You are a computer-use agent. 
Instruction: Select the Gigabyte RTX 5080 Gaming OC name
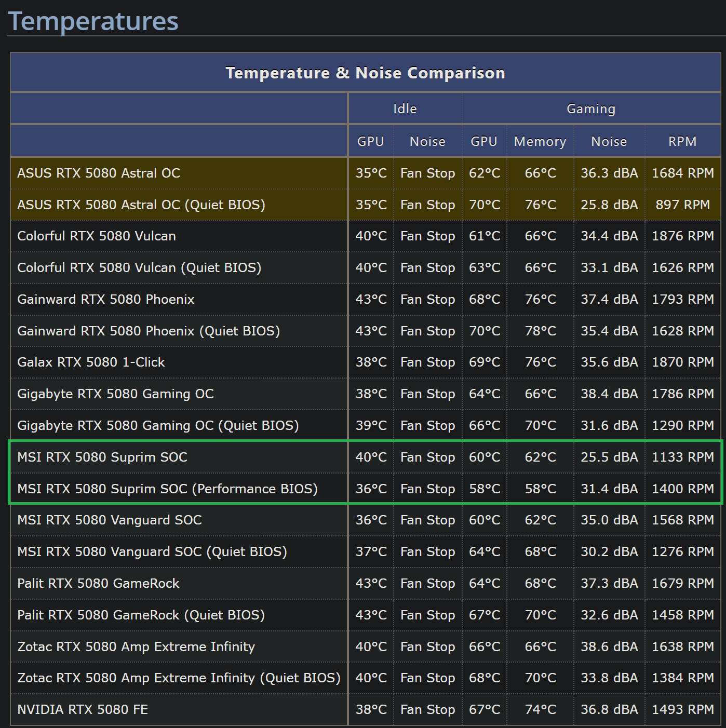tap(115, 394)
